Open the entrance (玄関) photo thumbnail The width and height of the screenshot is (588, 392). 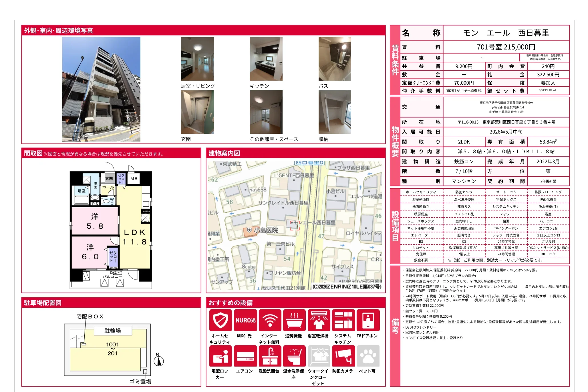pos(197,112)
